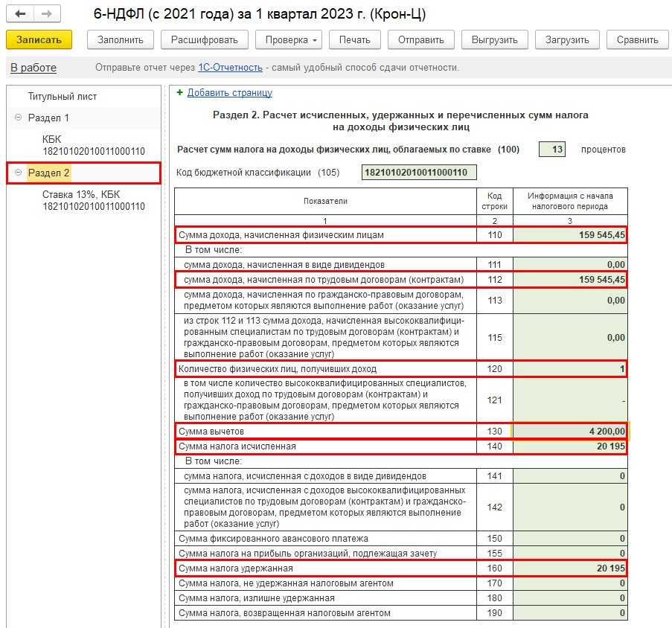The height and width of the screenshot is (628, 672).
Task: Click the Добавить страницу link
Action: tap(229, 93)
